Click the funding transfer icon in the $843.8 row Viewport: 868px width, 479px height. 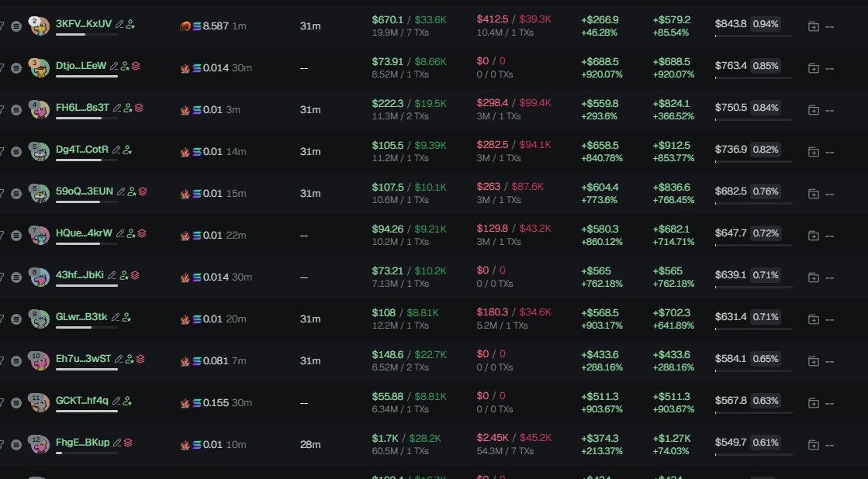[813, 26]
